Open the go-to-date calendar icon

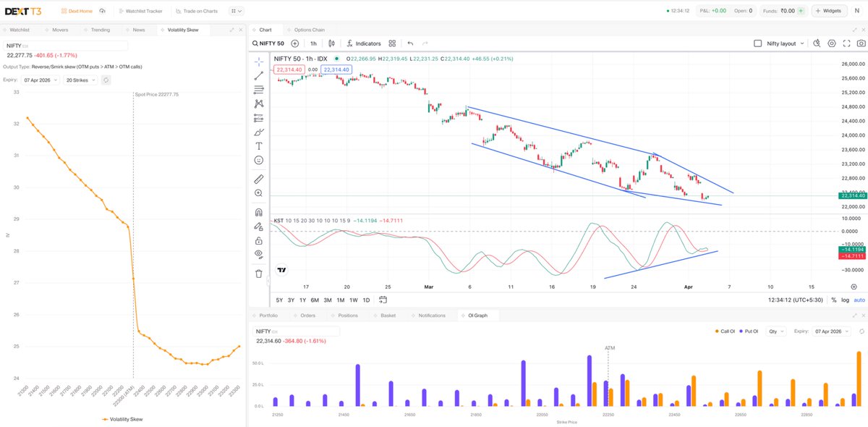[383, 300]
